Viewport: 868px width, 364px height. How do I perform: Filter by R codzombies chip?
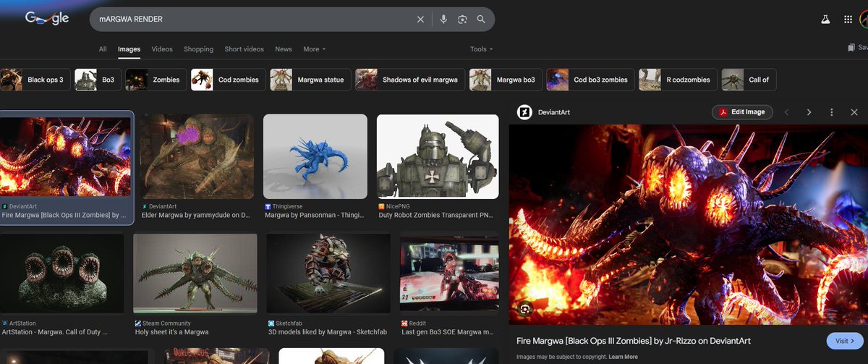point(678,80)
